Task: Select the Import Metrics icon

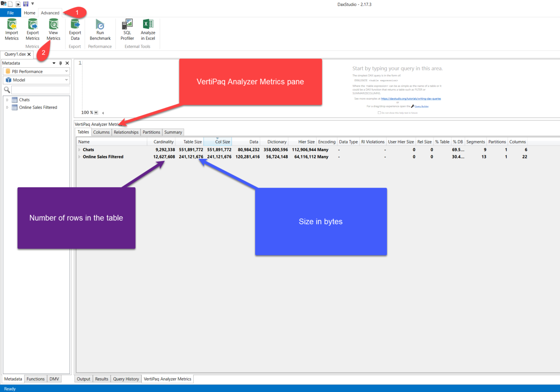Action: (11, 29)
